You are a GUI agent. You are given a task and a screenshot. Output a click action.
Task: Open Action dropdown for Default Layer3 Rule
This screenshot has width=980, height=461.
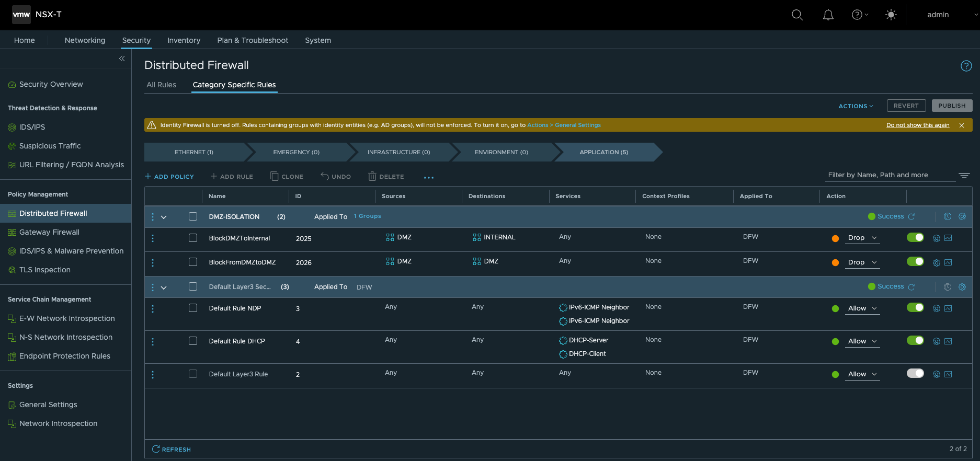point(862,374)
